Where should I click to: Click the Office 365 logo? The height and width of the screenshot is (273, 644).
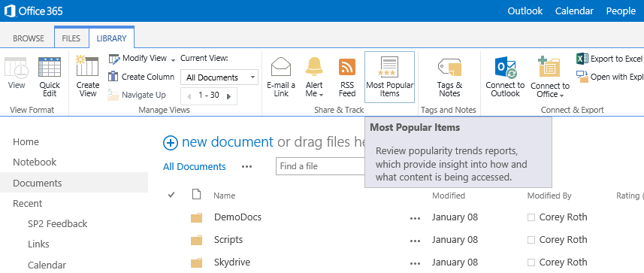click(34, 11)
